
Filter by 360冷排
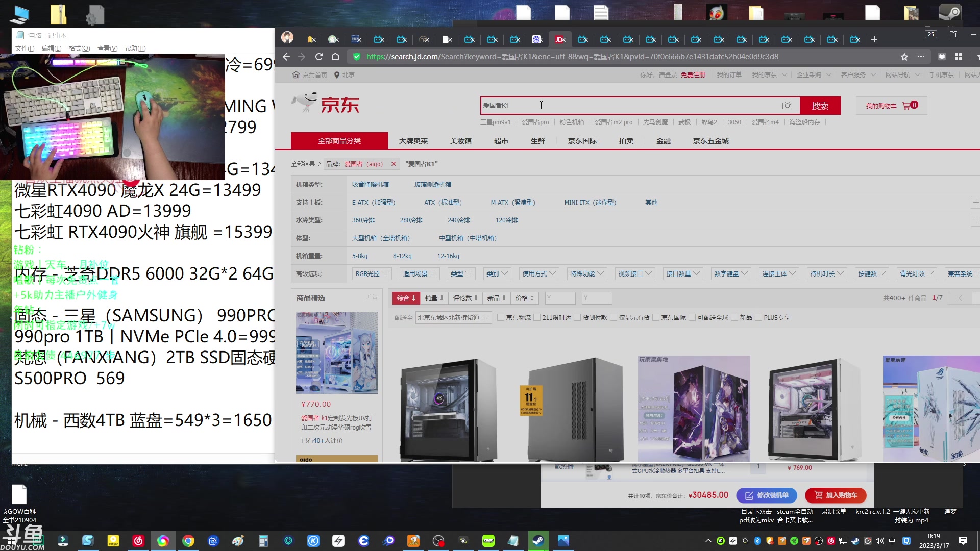pos(363,220)
